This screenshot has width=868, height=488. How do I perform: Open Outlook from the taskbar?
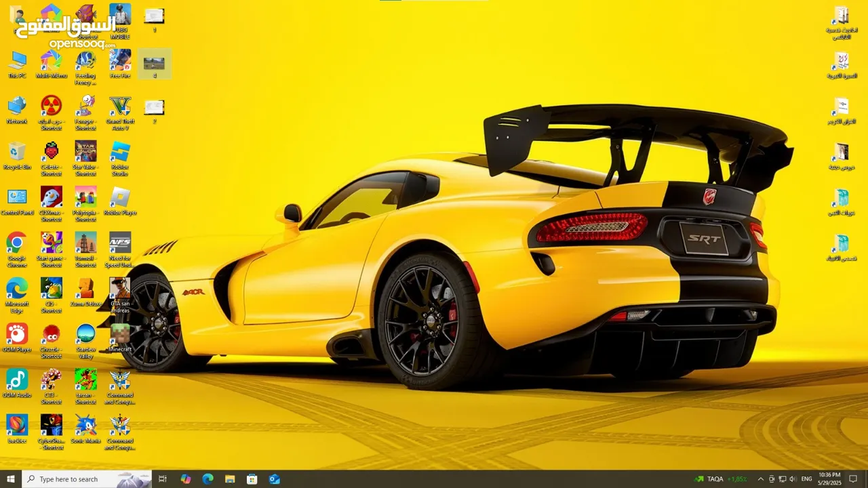pyautogui.click(x=274, y=479)
